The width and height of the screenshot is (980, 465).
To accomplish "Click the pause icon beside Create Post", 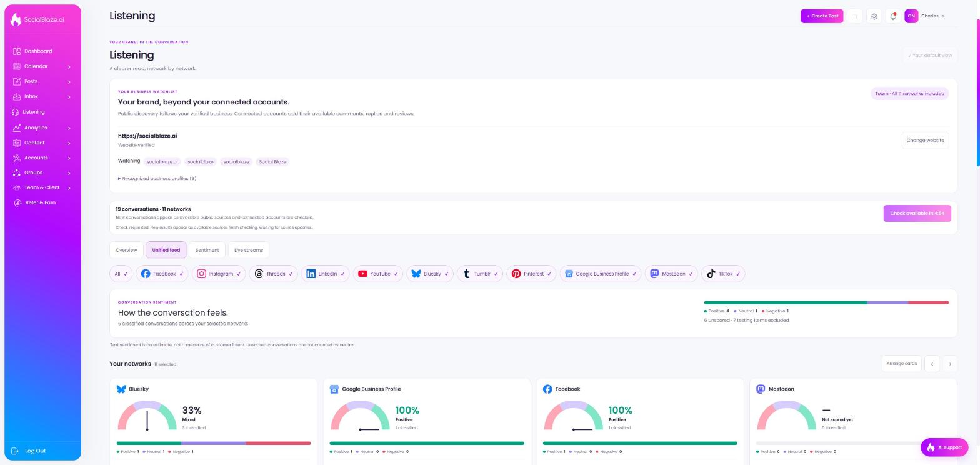I will point(855,16).
